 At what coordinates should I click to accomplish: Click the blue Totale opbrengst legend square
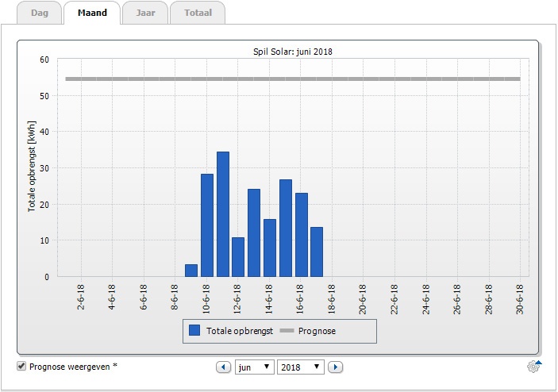tap(194, 330)
